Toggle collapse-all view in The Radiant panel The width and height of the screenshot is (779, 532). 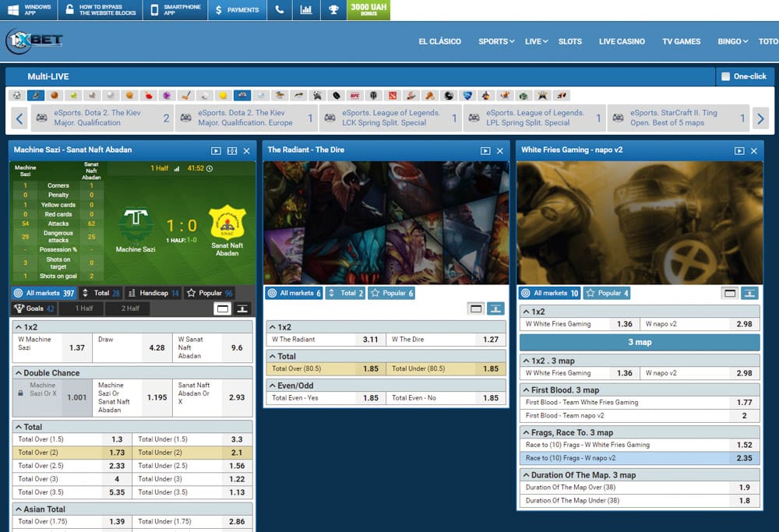click(x=495, y=308)
